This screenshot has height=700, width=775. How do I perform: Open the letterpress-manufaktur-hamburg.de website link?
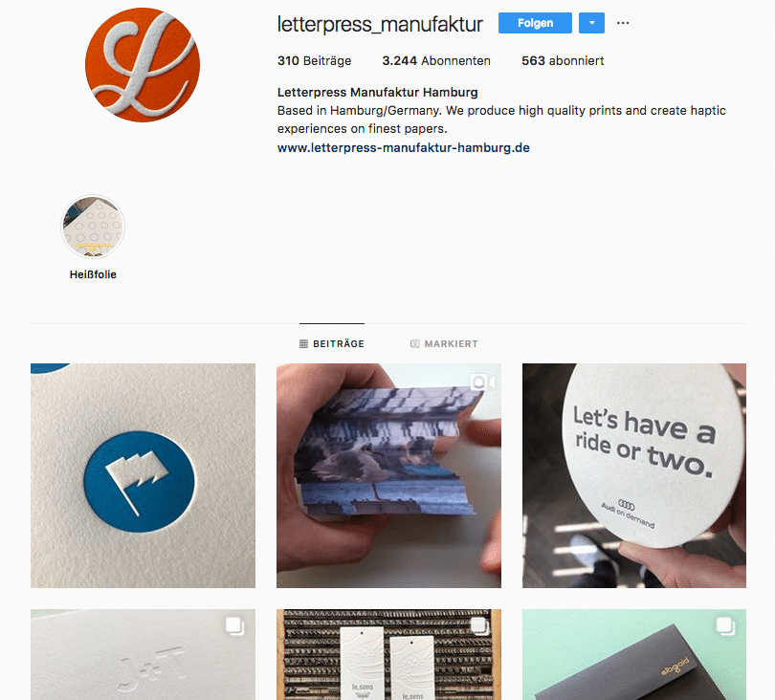404,147
